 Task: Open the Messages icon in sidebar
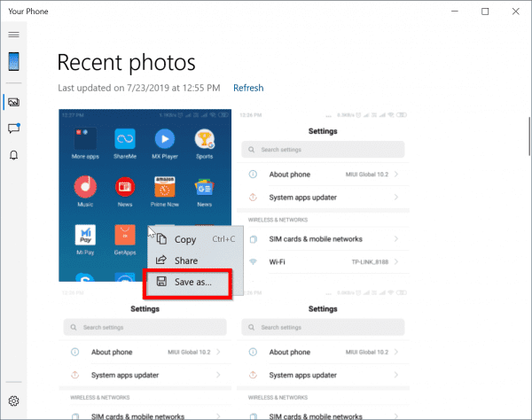click(13, 128)
